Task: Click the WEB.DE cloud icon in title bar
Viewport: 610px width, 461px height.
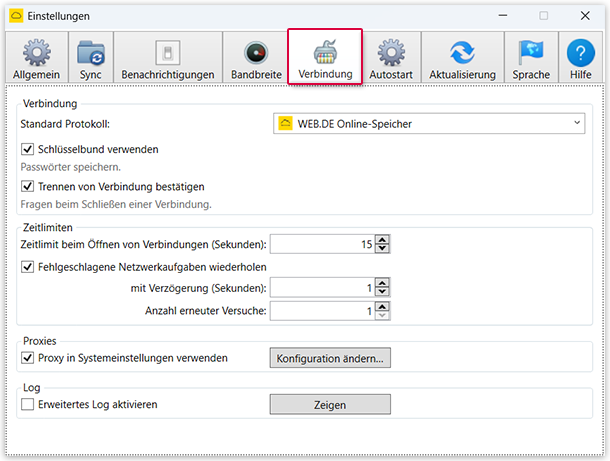Action: (16, 16)
